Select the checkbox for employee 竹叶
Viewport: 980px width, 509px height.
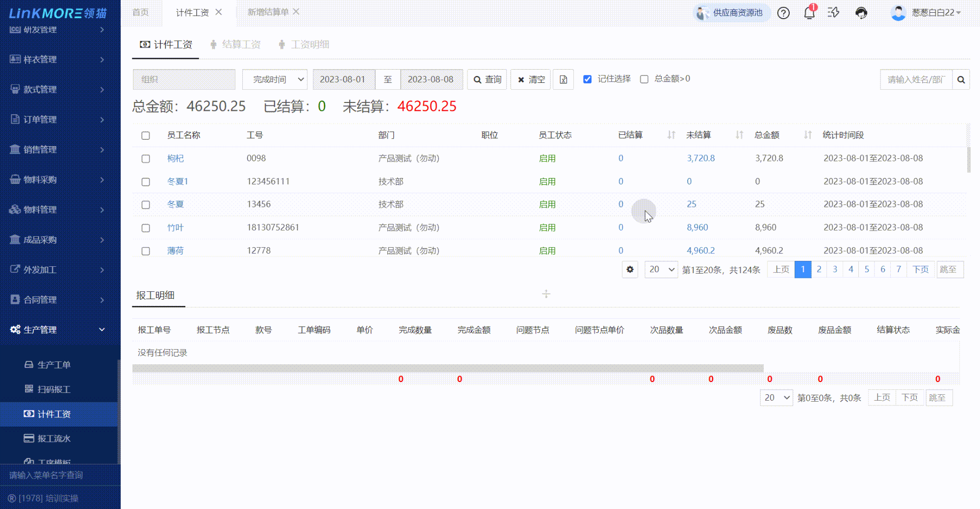[146, 228]
